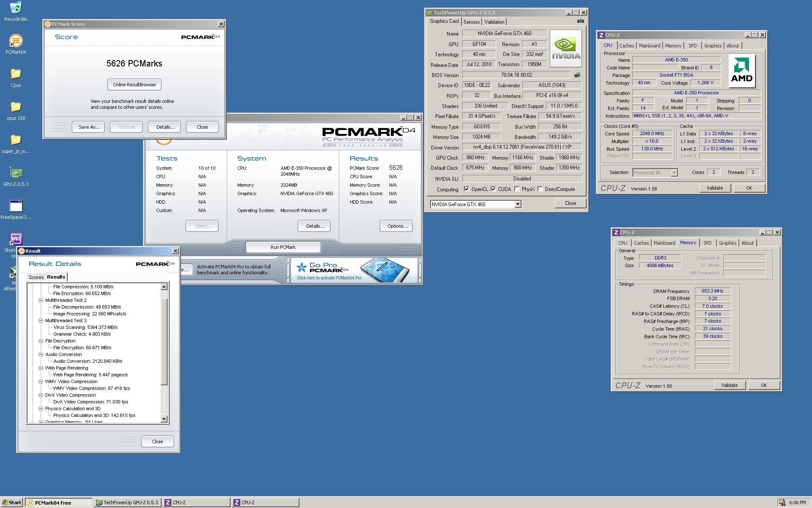This screenshot has width=812, height=508.
Task: Click GPU-Z screenshot camera icon
Action: 580,21
